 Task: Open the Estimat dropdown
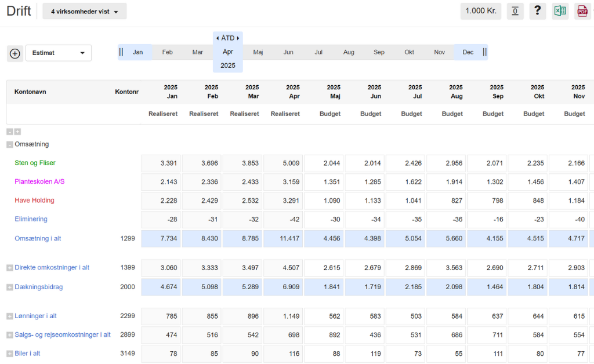[59, 53]
